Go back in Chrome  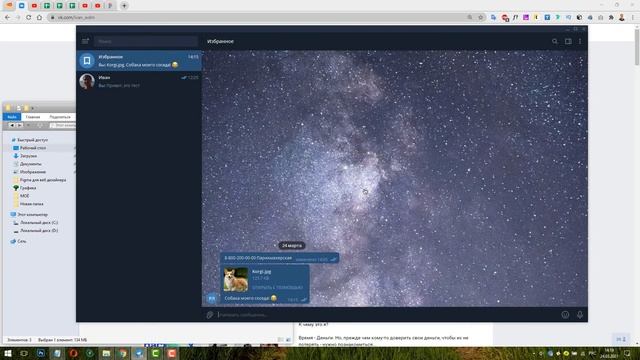[7, 18]
